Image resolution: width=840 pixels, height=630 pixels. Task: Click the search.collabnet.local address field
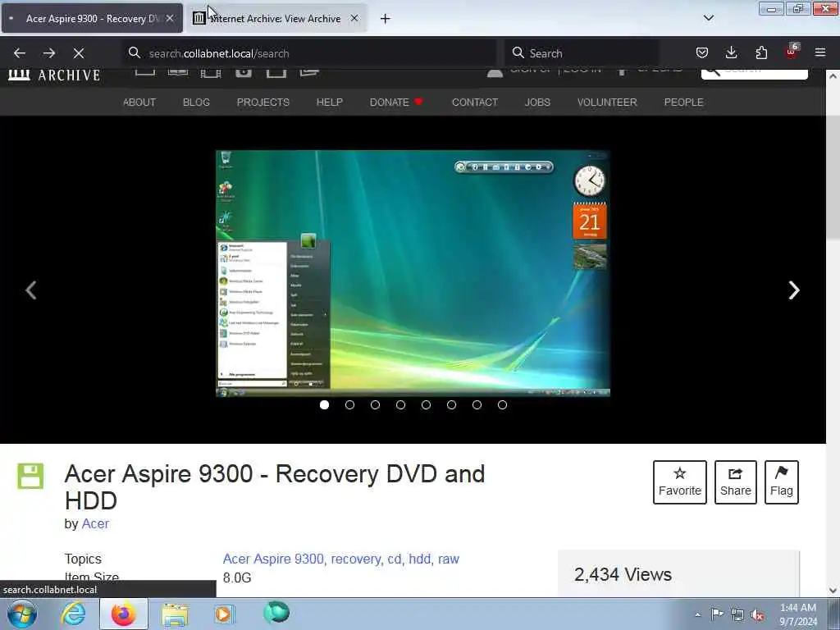coord(310,53)
